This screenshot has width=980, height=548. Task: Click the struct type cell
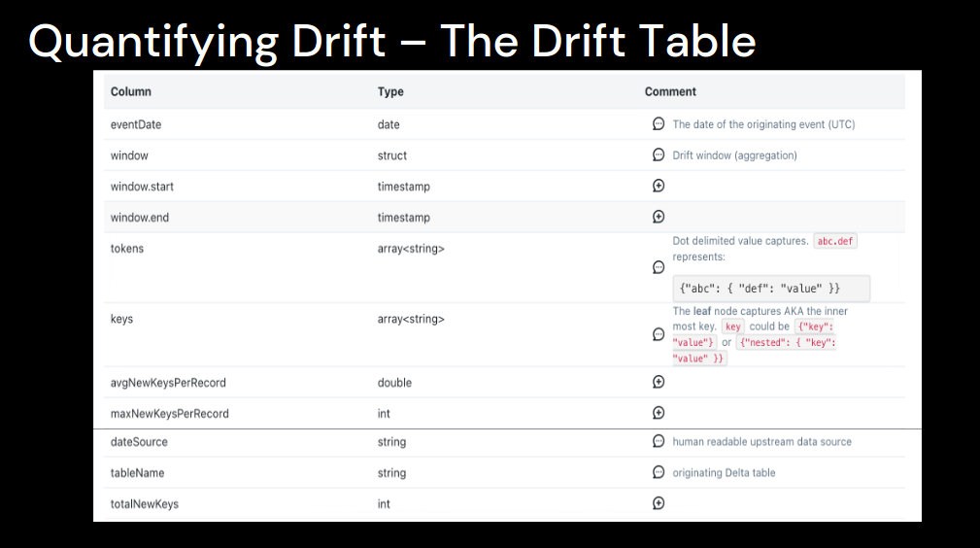(391, 155)
